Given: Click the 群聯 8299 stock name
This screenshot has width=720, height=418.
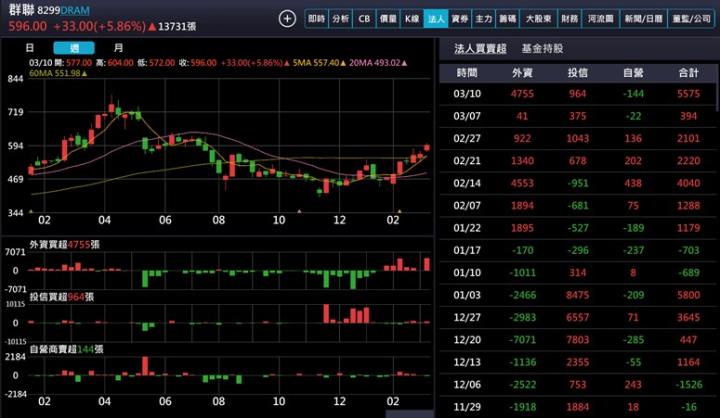Looking at the screenshot, I should pos(34,10).
